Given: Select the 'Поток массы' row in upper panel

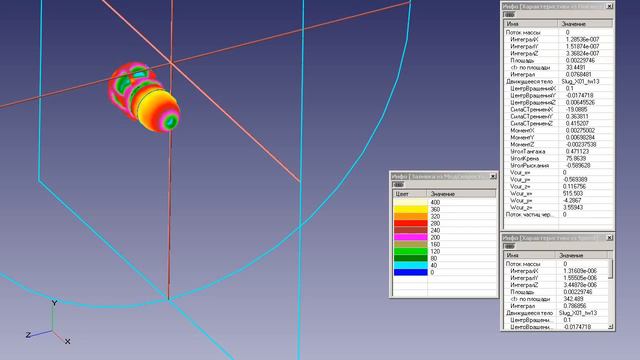Looking at the screenshot, I should (x=558, y=32).
